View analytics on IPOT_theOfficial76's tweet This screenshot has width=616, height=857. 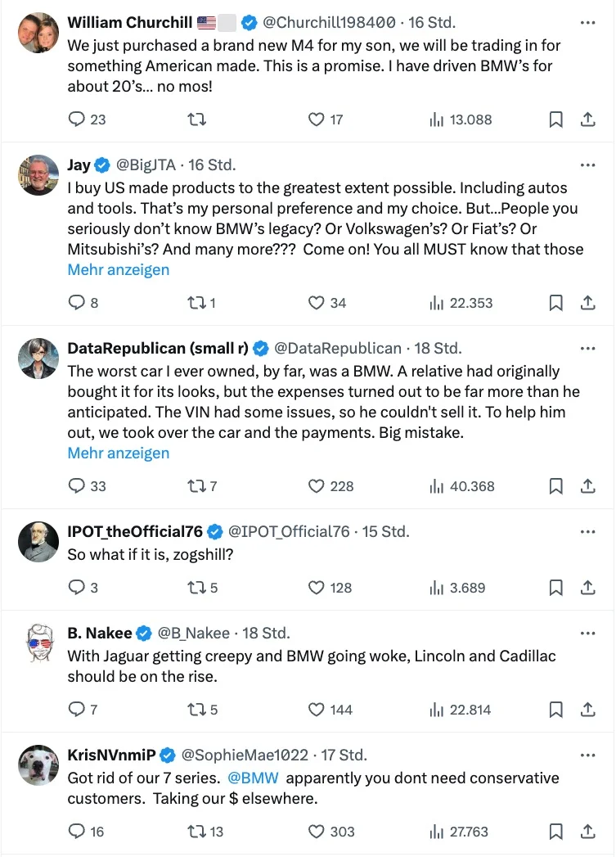pos(438,588)
